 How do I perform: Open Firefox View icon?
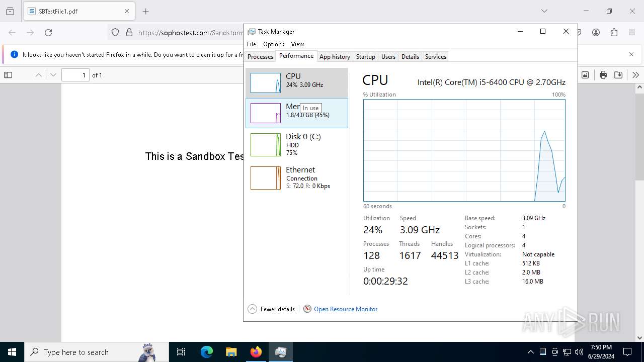[x=10, y=11]
